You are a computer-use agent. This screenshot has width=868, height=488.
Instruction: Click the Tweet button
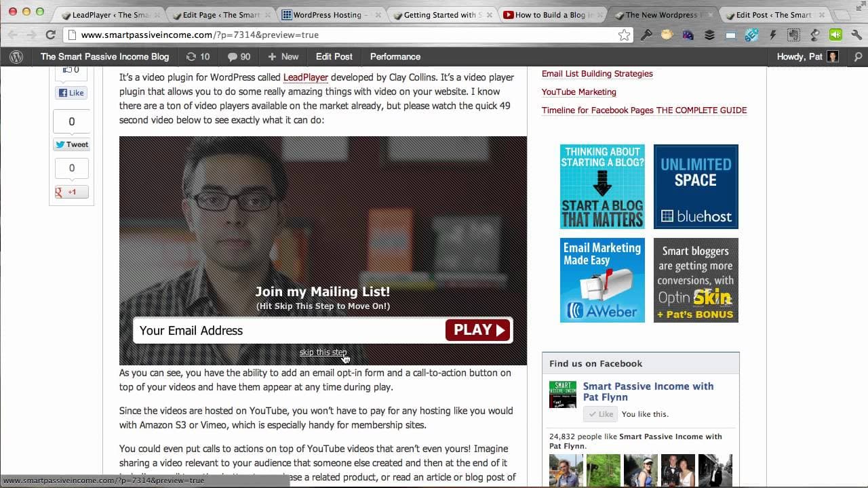[72, 144]
